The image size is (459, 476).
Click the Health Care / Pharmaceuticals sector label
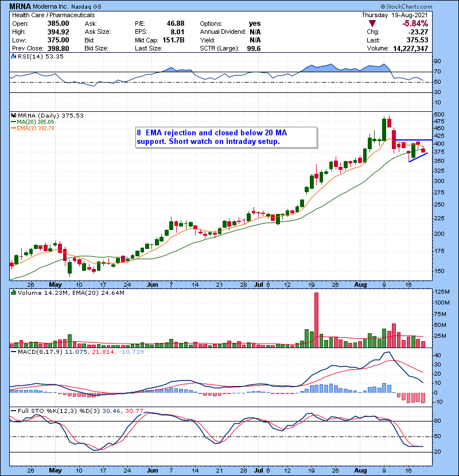[x=53, y=15]
